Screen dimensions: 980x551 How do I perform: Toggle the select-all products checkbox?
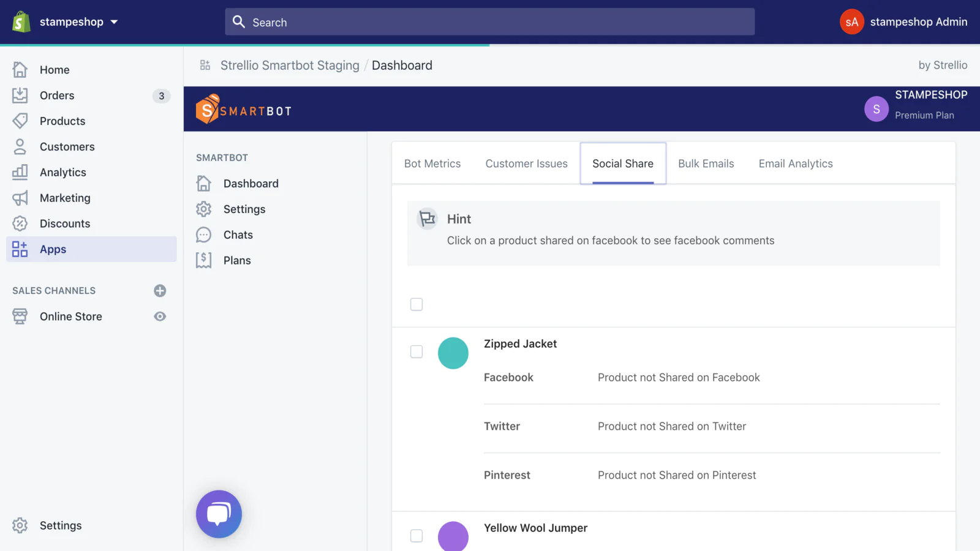click(417, 304)
